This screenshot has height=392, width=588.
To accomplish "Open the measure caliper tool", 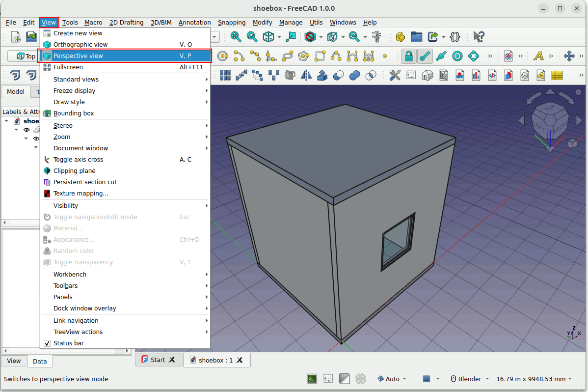I will pos(377,36).
